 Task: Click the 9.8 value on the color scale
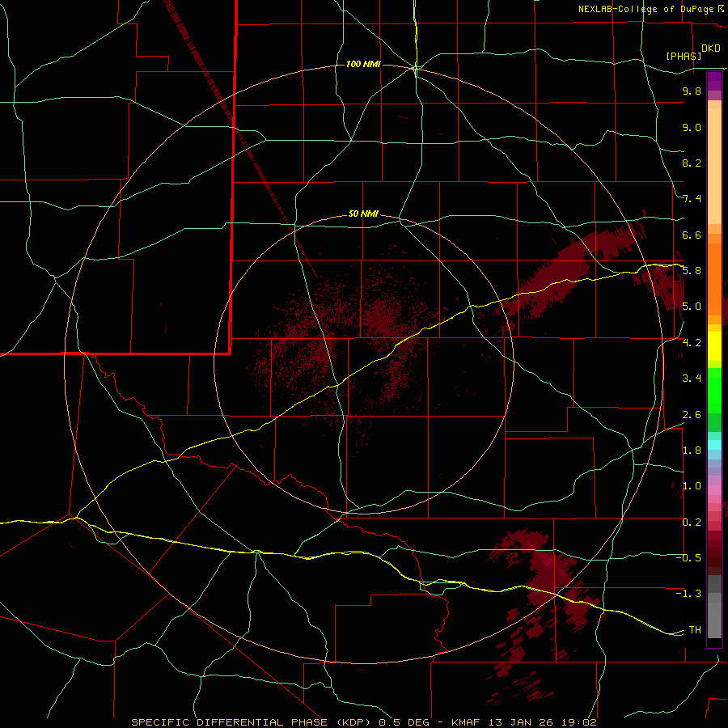point(692,91)
